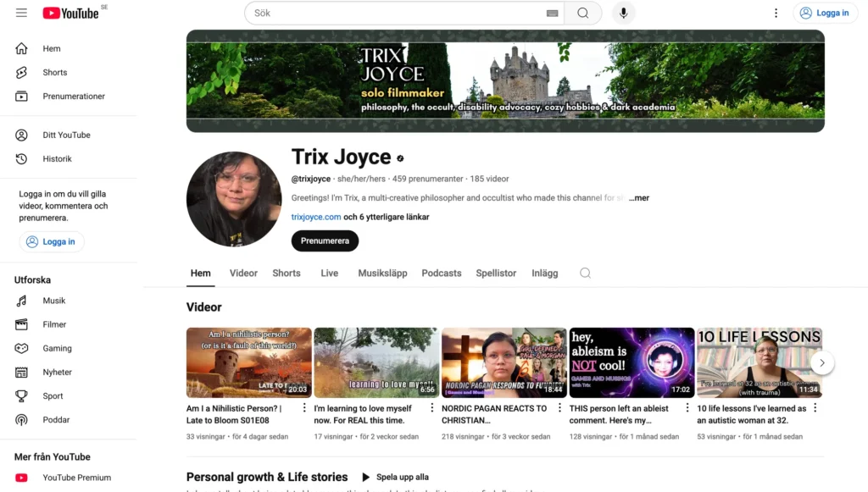The height and width of the screenshot is (492, 868).
Task: Switch to the Spellistor tab
Action: (496, 273)
